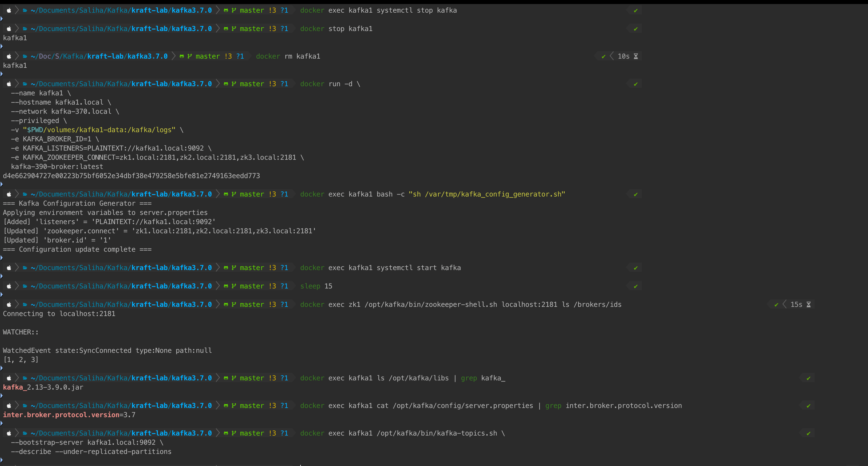Click the checkmark on the zookeeper-shell command block

click(x=776, y=304)
